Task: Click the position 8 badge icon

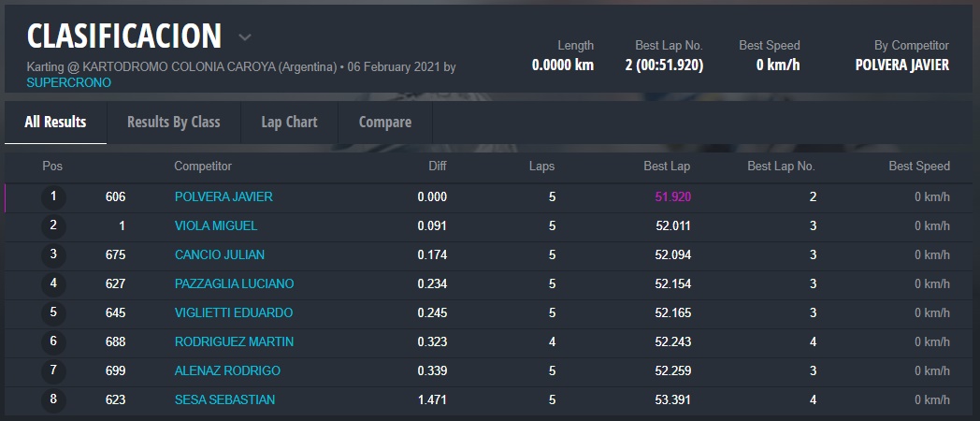Action: (x=53, y=399)
